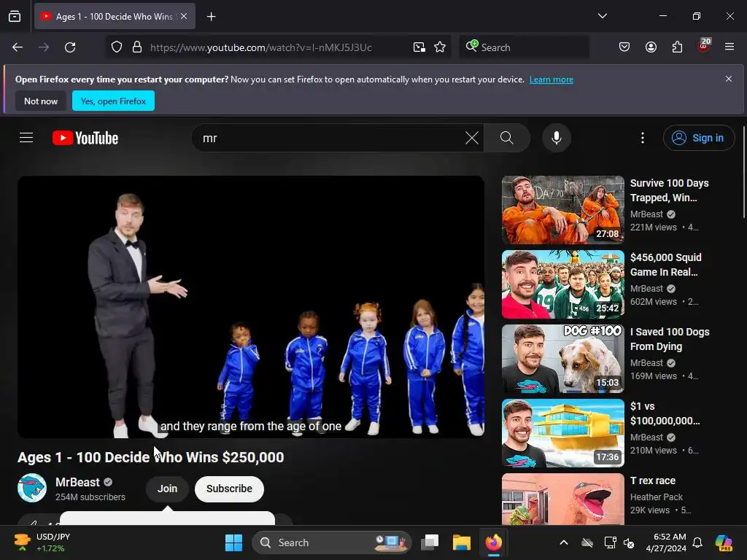Open the '$1 vs $100,000,000' video thumbnail
Image resolution: width=747 pixels, height=560 pixels.
tap(562, 433)
